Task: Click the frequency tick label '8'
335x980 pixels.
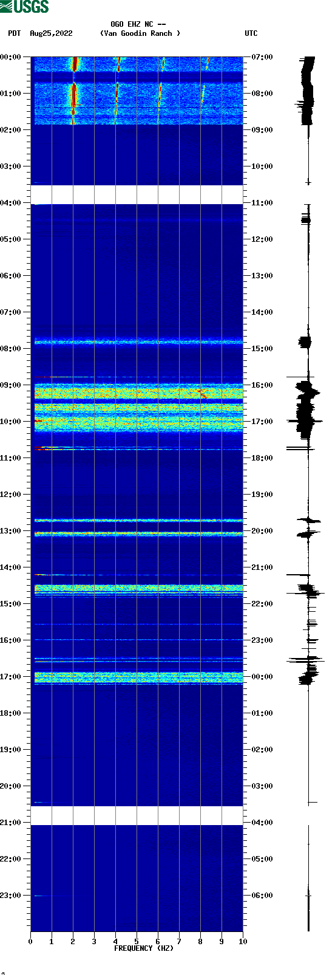Action: coord(200,942)
